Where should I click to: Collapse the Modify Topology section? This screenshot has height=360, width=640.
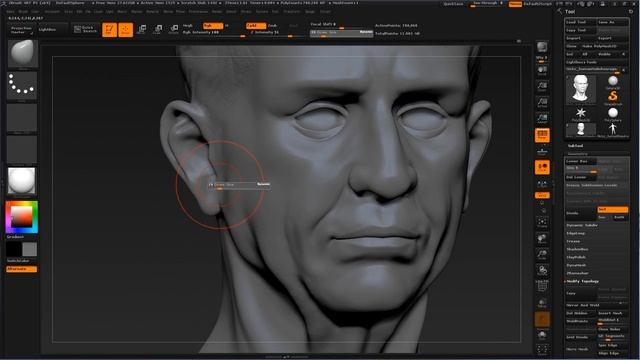(582, 281)
